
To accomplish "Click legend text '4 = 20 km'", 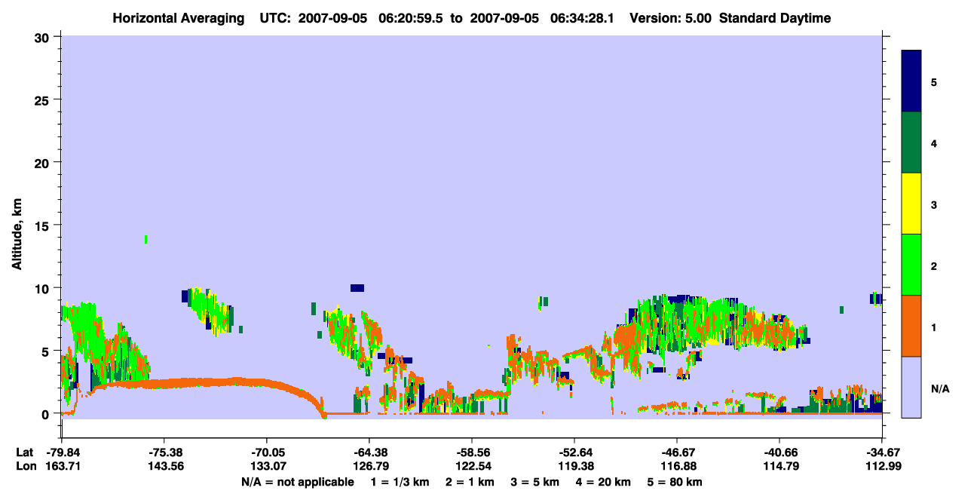I will pyautogui.click(x=603, y=482).
